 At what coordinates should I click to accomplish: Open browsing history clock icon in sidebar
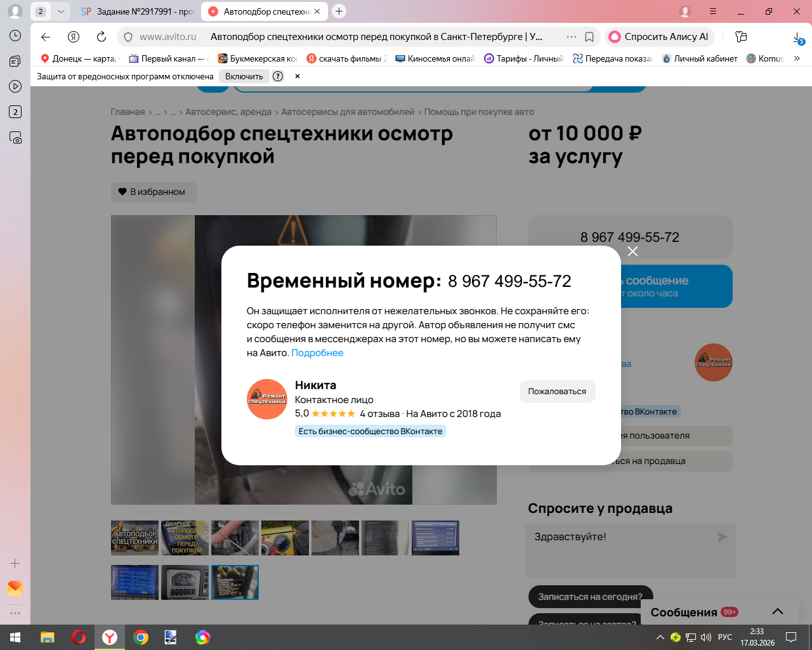(15, 36)
